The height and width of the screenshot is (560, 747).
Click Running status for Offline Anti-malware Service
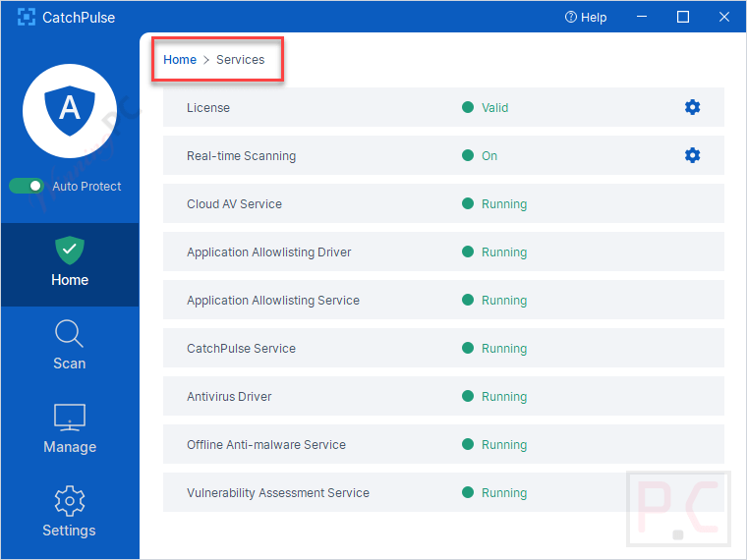pos(504,445)
